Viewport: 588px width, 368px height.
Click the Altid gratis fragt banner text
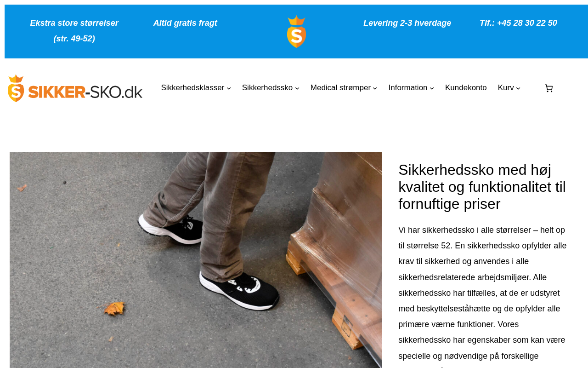pos(185,23)
